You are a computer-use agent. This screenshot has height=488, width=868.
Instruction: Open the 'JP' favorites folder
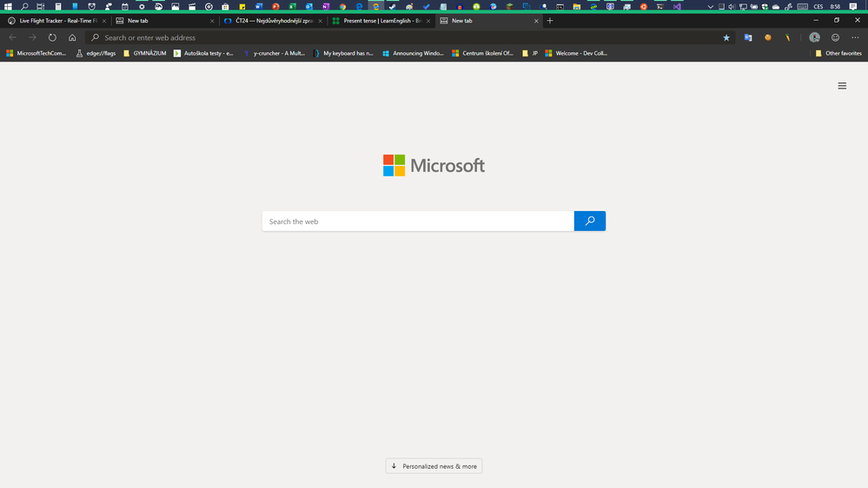tap(530, 53)
